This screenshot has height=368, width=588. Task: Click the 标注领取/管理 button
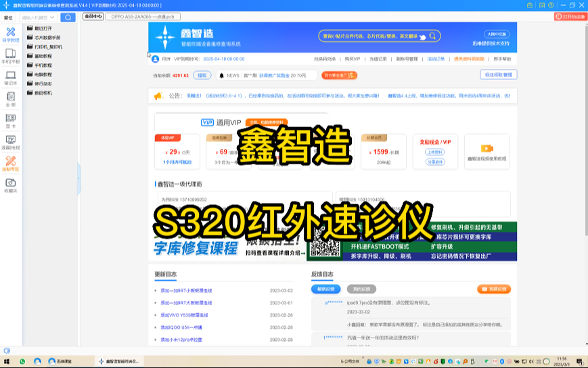click(498, 75)
